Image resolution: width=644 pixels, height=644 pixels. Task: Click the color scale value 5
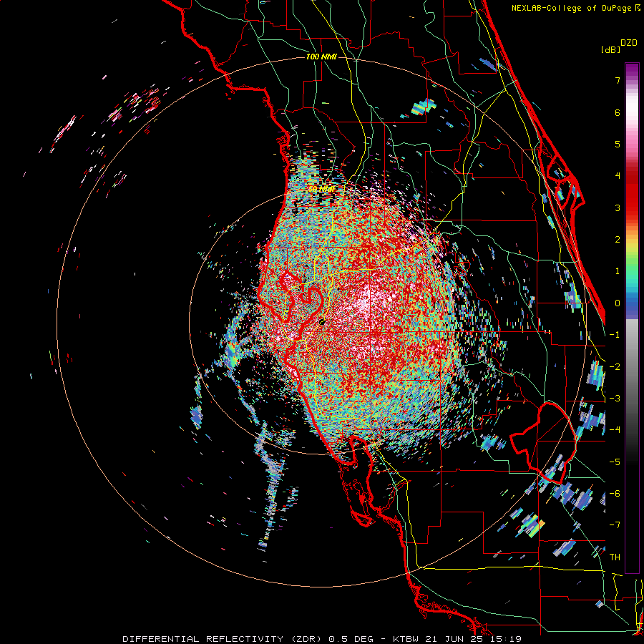[x=618, y=144]
